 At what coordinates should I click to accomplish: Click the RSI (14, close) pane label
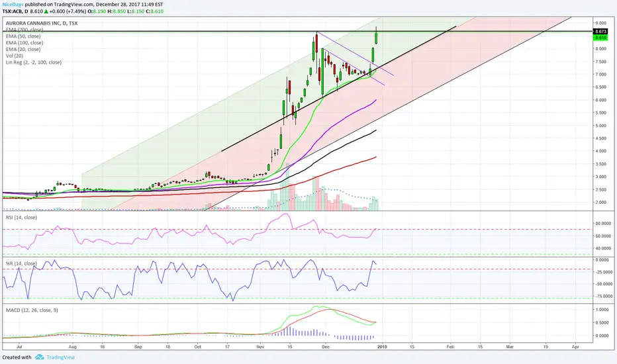(x=21, y=217)
